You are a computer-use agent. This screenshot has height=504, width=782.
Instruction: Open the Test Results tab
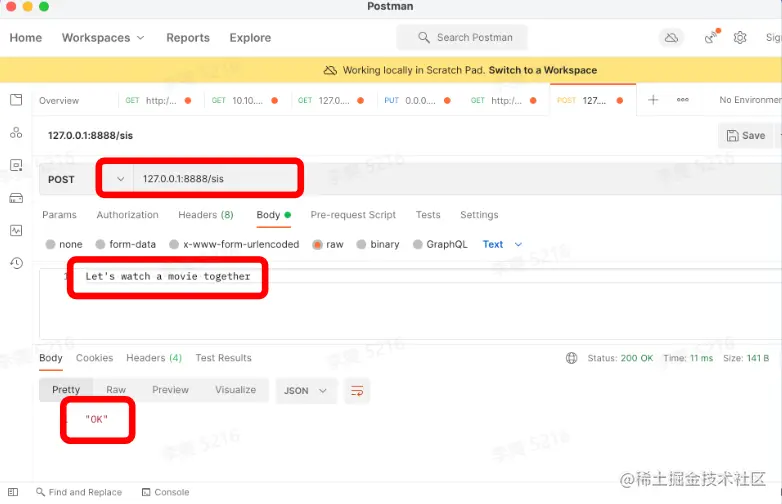[223, 358]
